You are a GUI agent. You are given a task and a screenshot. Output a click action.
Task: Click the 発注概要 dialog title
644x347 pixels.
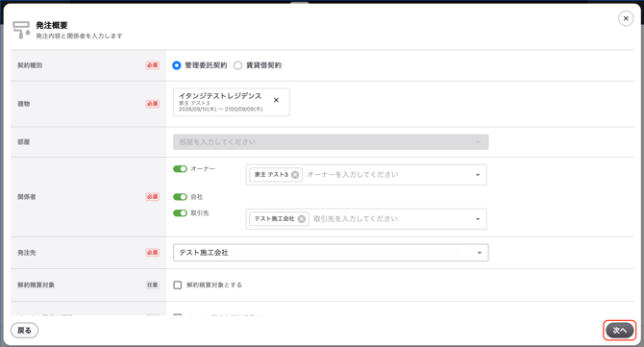click(x=52, y=25)
